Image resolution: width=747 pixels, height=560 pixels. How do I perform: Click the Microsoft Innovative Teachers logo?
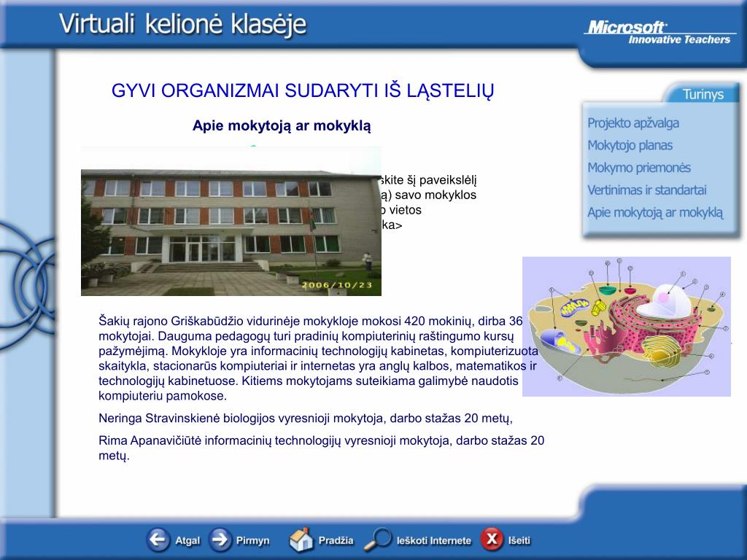click(x=659, y=32)
